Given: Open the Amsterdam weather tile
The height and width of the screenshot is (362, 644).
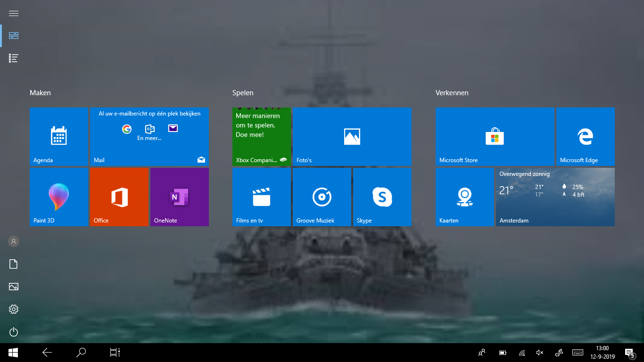Looking at the screenshot, I should (x=555, y=197).
